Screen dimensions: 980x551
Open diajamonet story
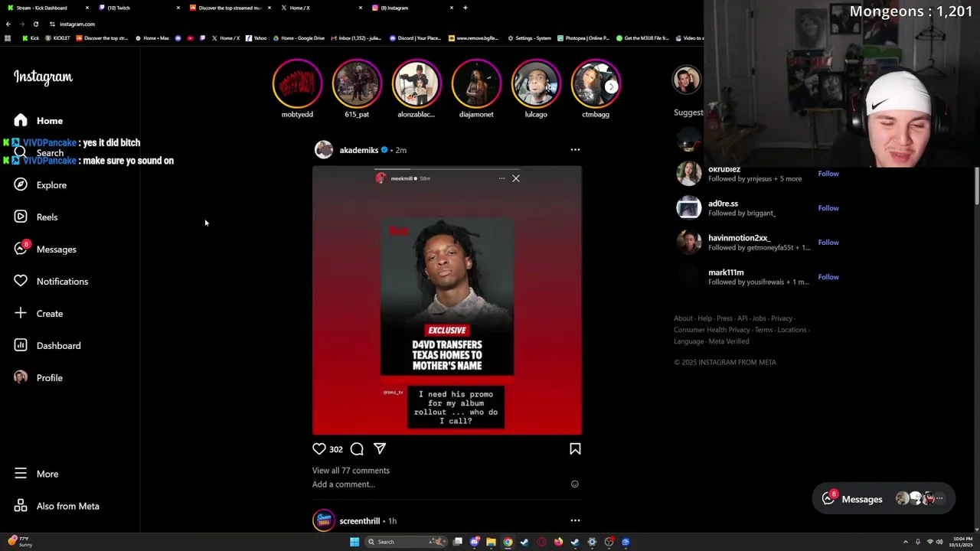tap(476, 83)
